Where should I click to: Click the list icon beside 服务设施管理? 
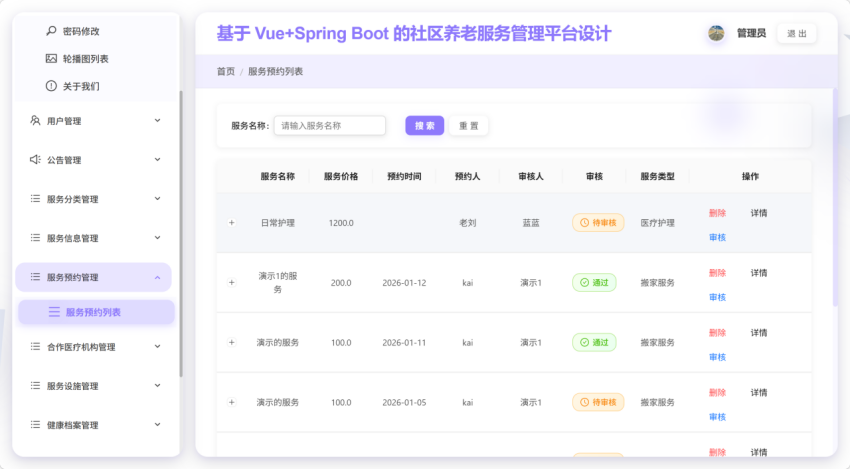click(35, 386)
